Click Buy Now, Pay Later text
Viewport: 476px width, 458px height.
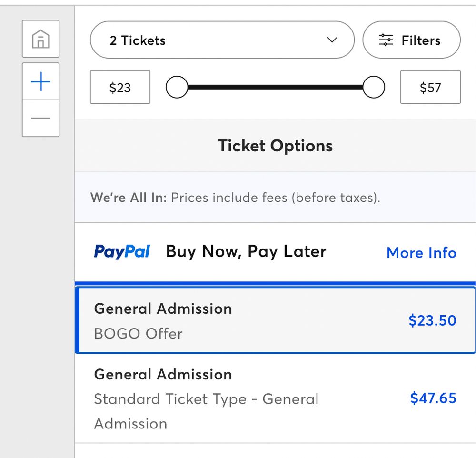coord(246,252)
